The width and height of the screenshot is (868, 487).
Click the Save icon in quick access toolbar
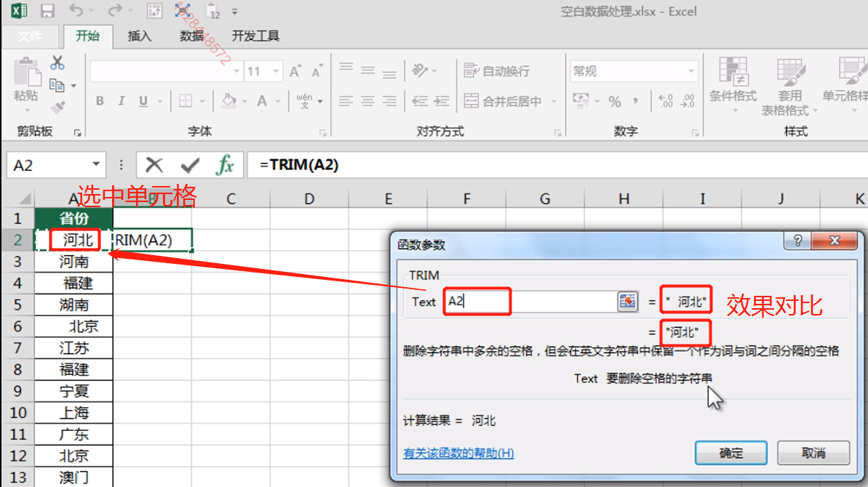(x=47, y=10)
